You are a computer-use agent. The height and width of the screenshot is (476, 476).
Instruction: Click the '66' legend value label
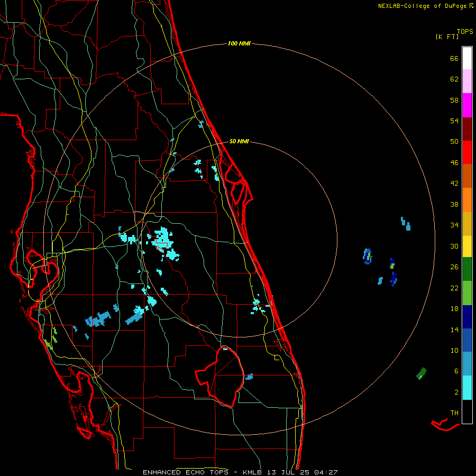pos(454,59)
